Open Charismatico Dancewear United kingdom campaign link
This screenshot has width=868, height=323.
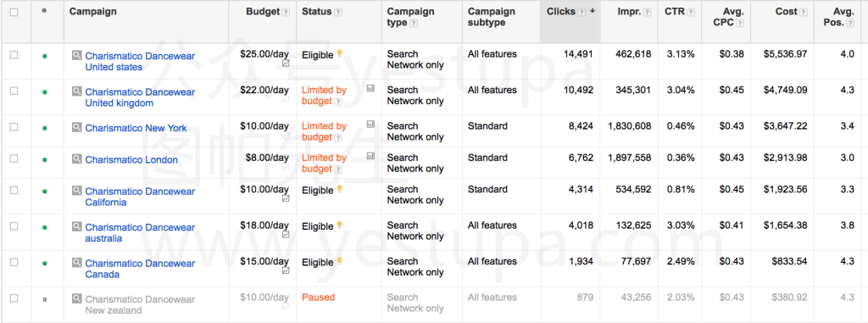pos(140,97)
